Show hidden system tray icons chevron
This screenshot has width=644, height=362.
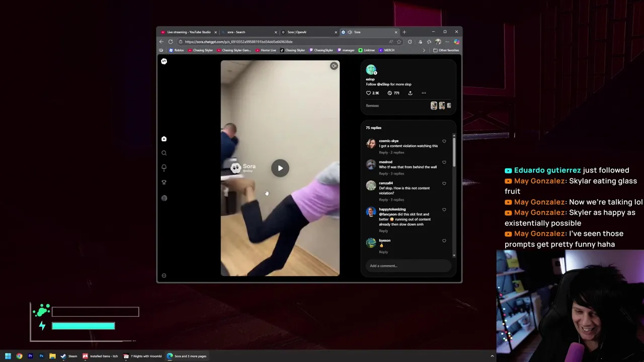pos(492,356)
